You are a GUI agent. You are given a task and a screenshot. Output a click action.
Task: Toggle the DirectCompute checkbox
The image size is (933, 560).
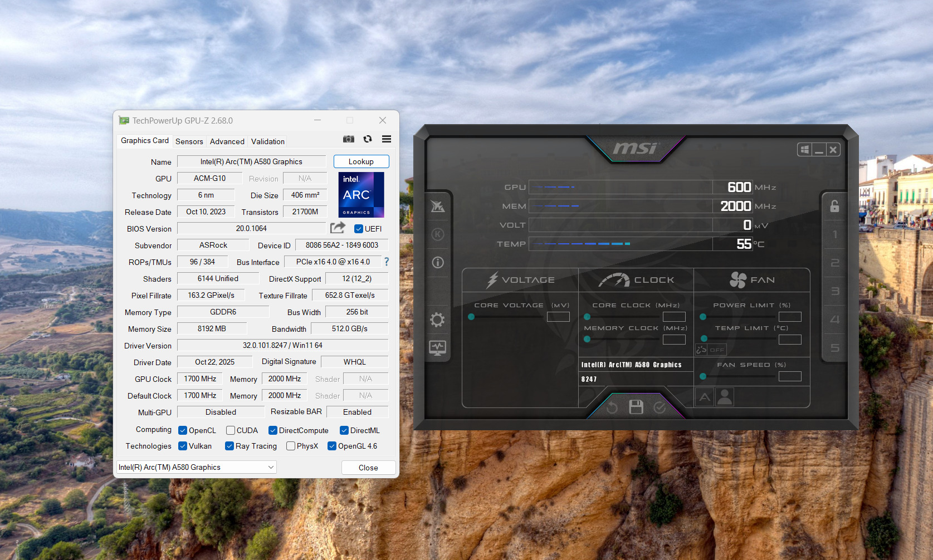pos(273,430)
